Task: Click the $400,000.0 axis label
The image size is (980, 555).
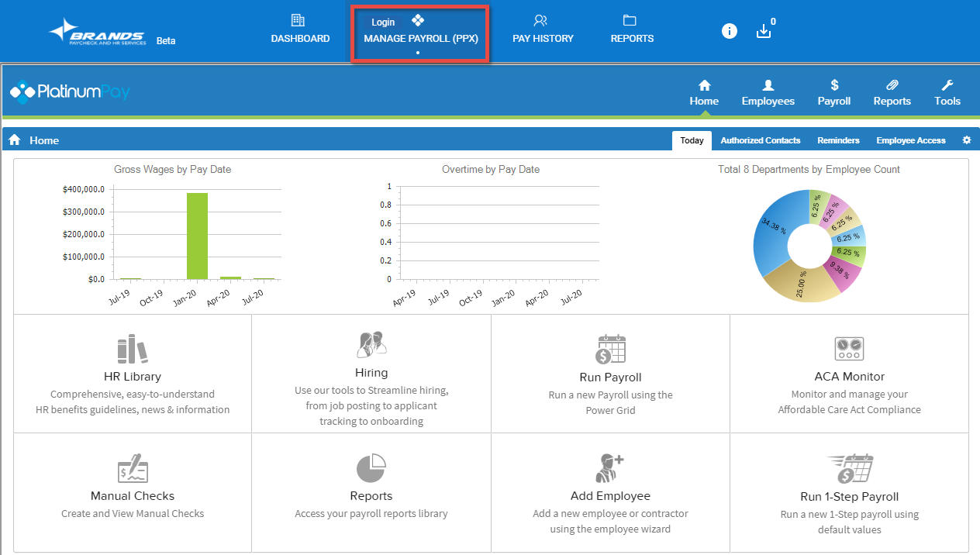Action: (x=83, y=189)
